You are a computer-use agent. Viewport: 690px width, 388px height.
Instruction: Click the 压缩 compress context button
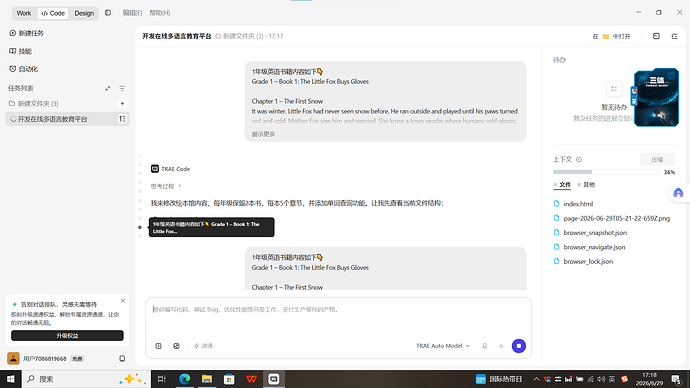(x=657, y=159)
